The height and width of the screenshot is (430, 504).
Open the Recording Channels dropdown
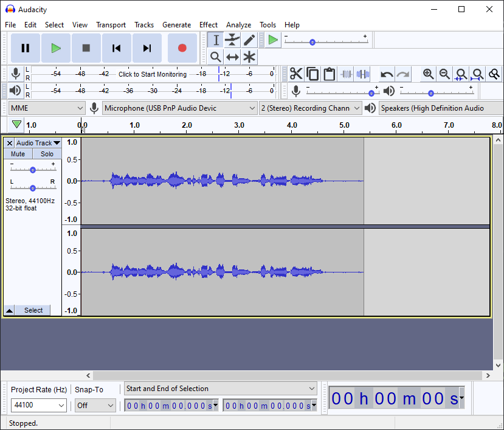(x=310, y=108)
